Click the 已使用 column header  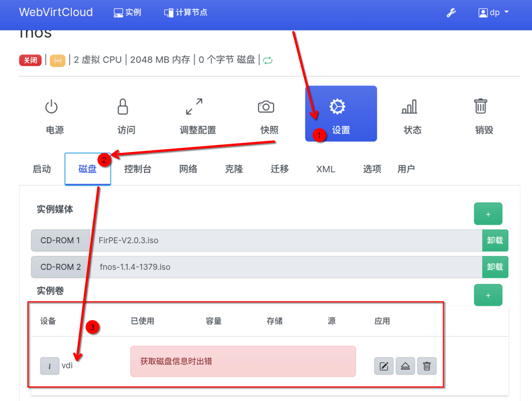coord(143,321)
